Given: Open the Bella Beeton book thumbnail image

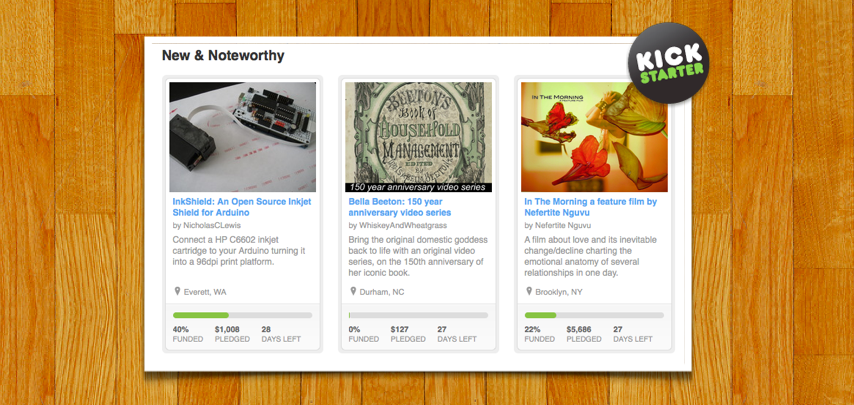Looking at the screenshot, I should (419, 132).
